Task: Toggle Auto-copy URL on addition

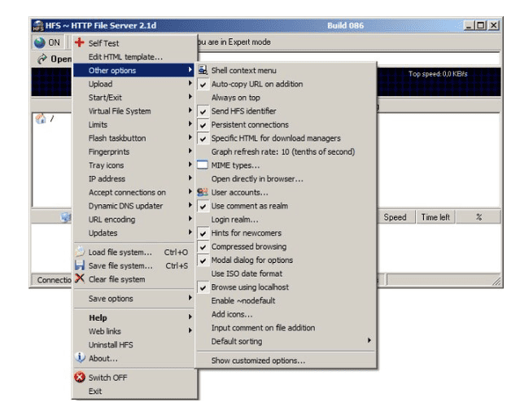Action: click(x=286, y=84)
